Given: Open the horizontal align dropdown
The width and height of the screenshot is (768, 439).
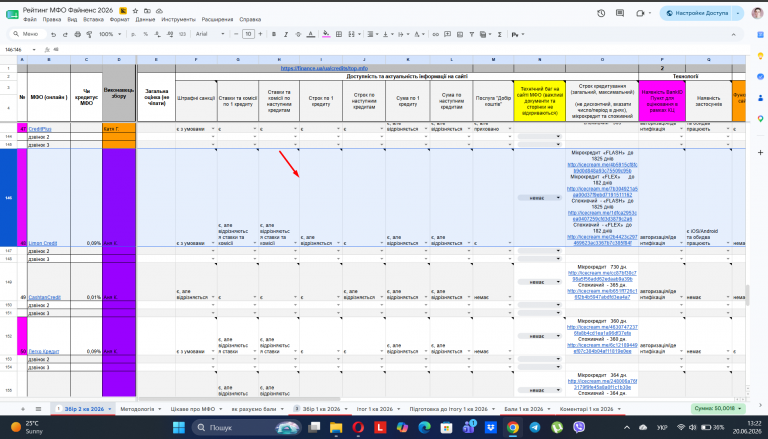Looking at the screenshot, I should coord(372,34).
